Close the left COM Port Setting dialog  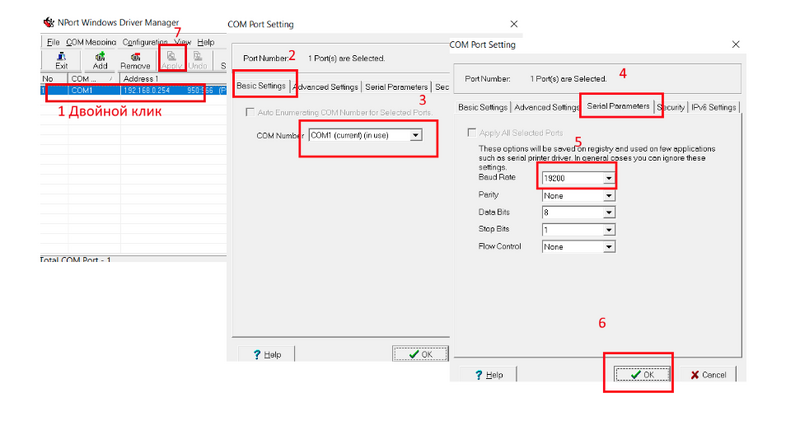[x=514, y=24]
